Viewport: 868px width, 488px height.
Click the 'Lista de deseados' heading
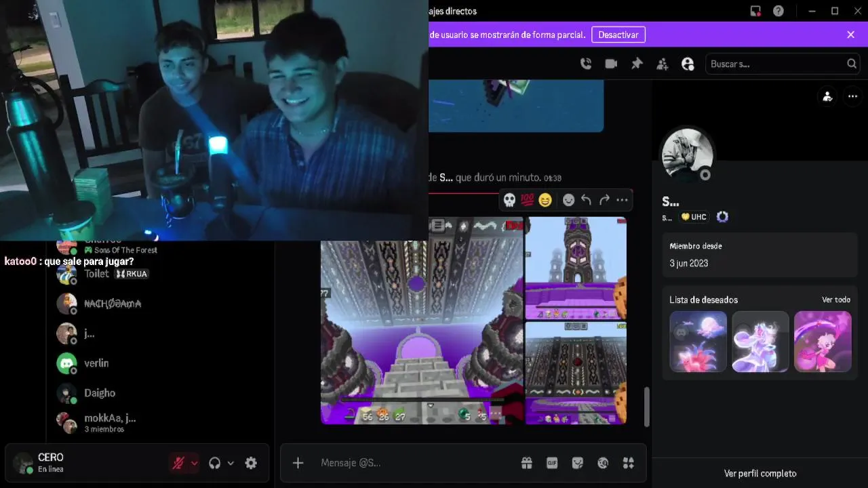(703, 300)
